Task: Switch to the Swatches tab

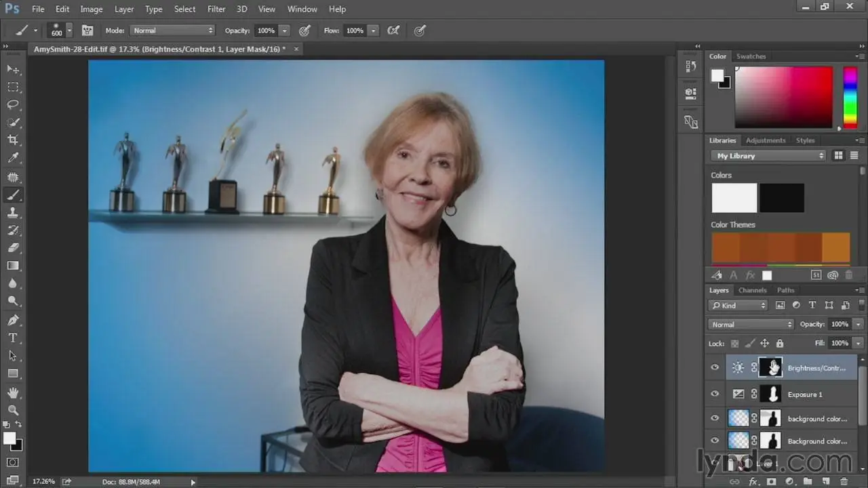Action: click(751, 56)
